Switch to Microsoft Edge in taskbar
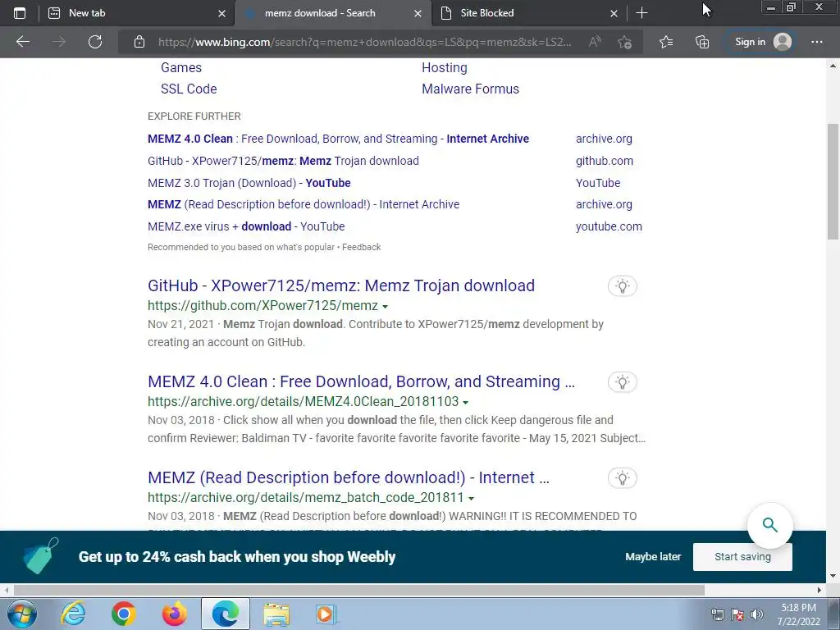840x630 pixels. 226,614
